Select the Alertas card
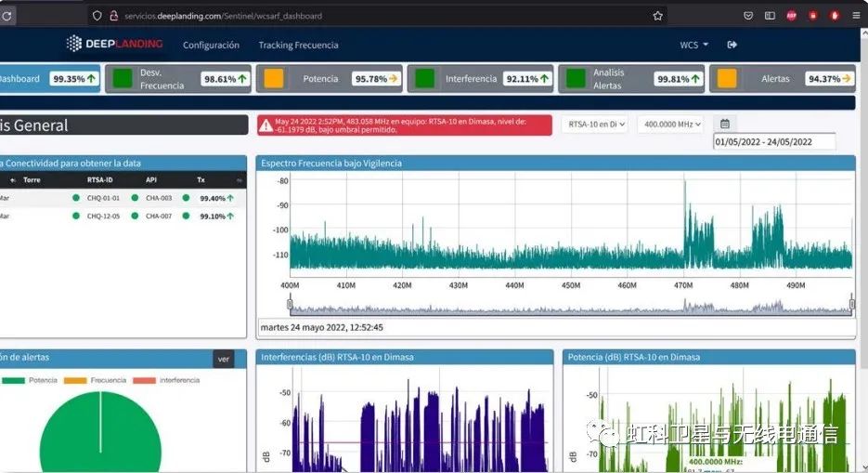The image size is (868, 473). tap(783, 79)
